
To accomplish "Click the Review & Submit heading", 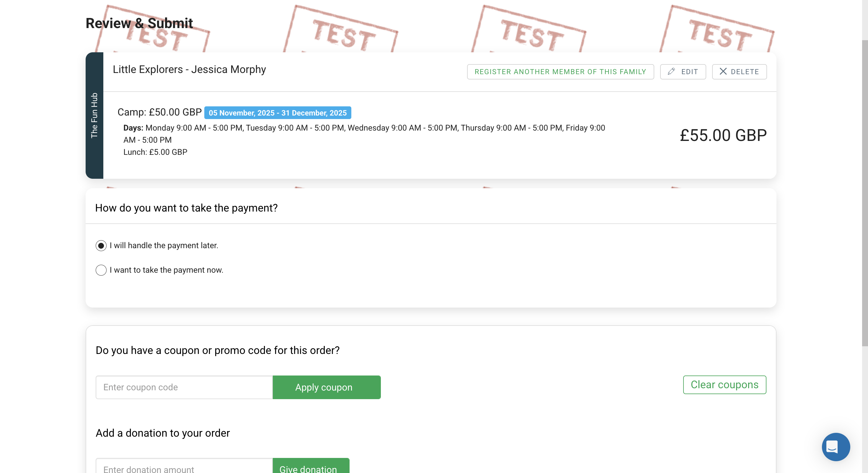I will pos(139,23).
